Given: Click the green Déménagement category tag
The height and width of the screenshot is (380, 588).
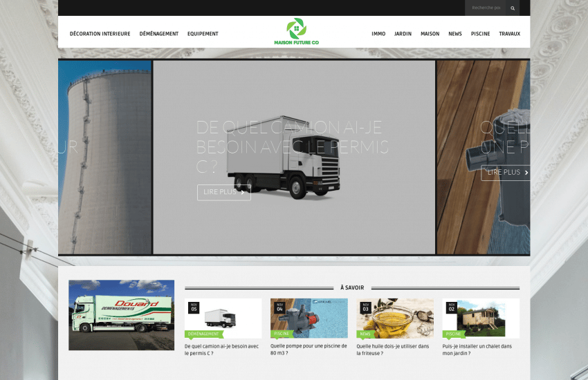Looking at the screenshot, I should pyautogui.click(x=203, y=334).
